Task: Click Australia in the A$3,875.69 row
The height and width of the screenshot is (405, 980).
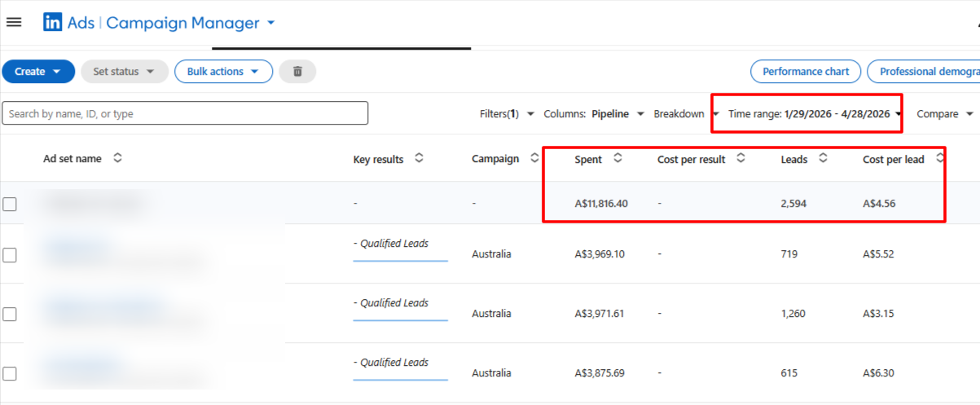Action: [491, 372]
